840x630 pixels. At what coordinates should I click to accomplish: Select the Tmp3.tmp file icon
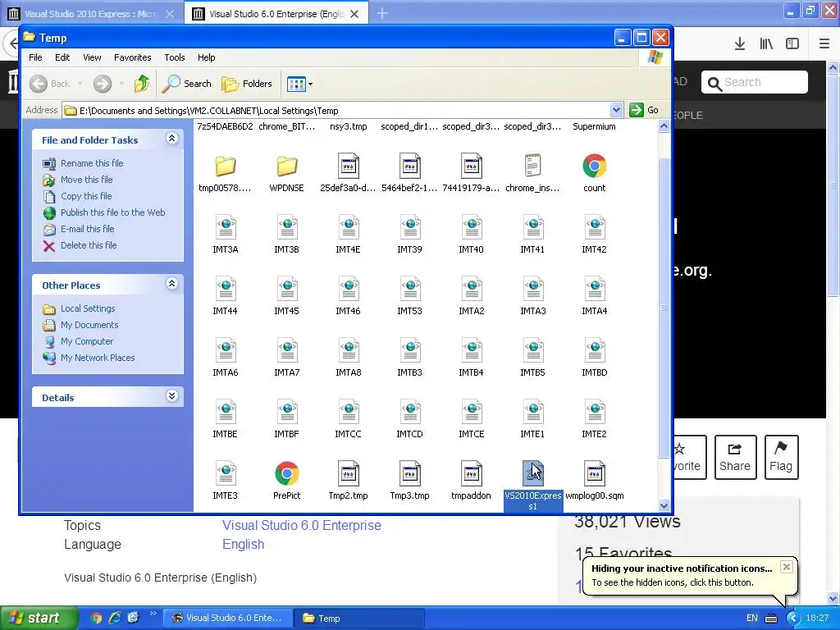[x=410, y=473]
